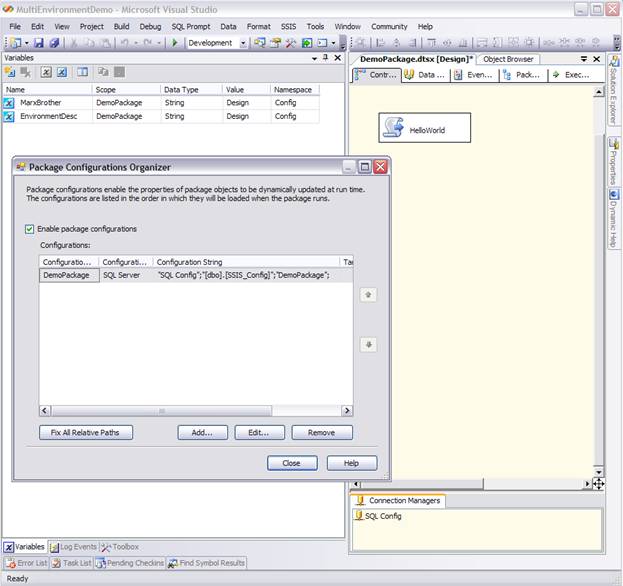Image resolution: width=623 pixels, height=586 pixels.
Task: Click the HelloWorld script task on design surface
Action: 424,128
